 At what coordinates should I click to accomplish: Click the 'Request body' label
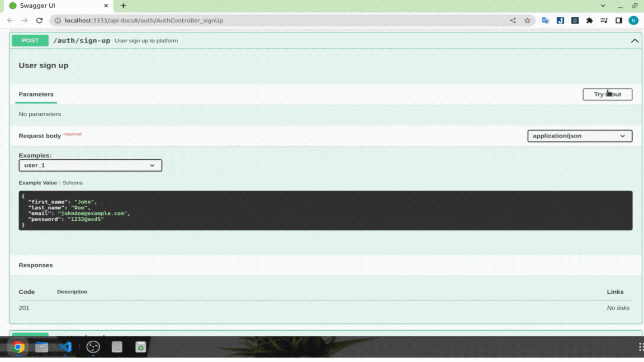pyautogui.click(x=40, y=136)
